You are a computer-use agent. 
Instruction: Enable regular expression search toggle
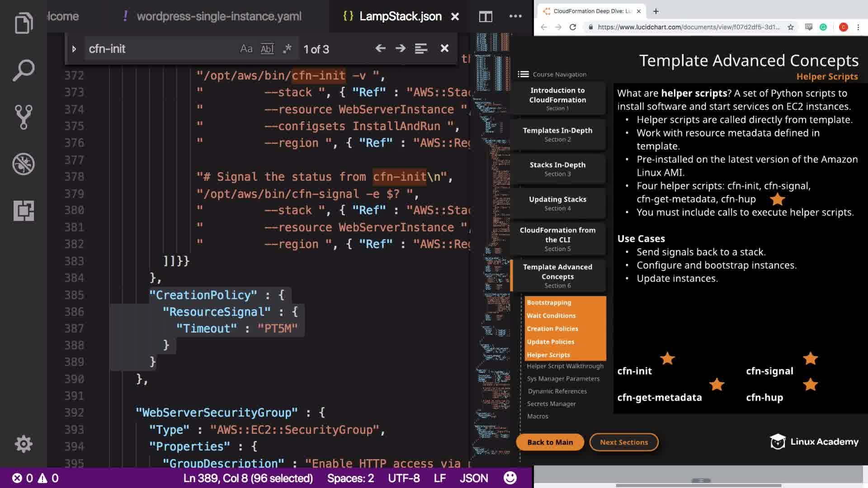pos(287,49)
